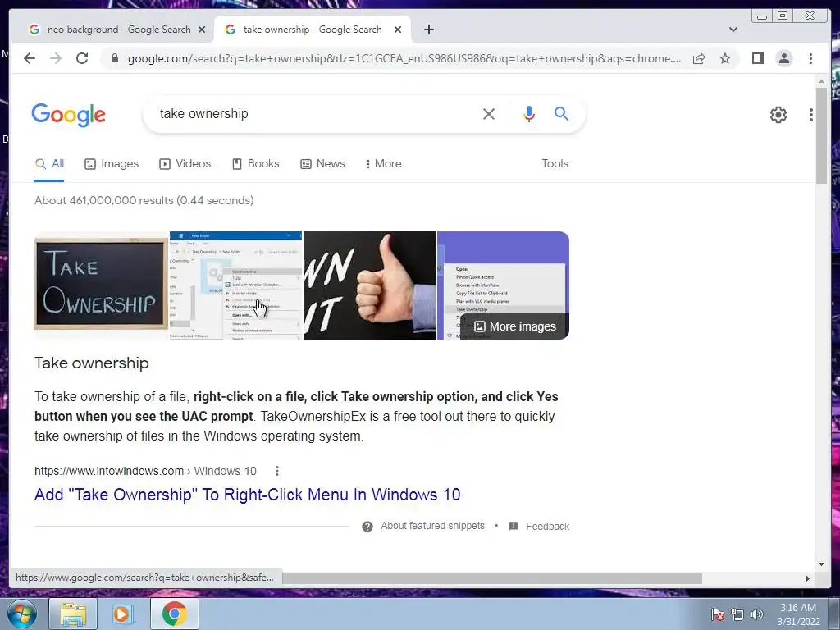Close the neo background tab
The image size is (840, 630).
click(x=202, y=30)
